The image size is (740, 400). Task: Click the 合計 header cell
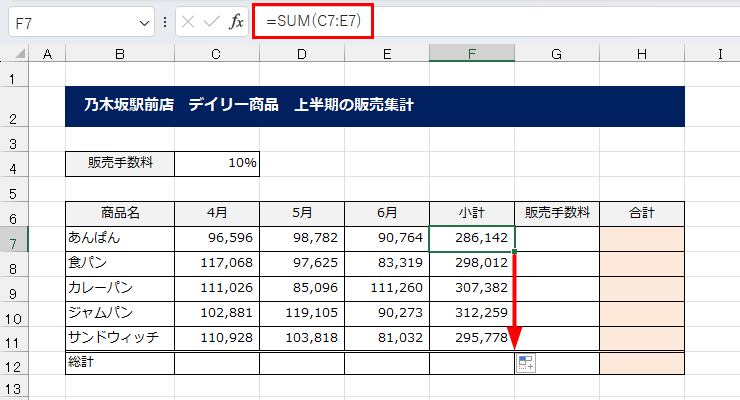click(x=642, y=214)
